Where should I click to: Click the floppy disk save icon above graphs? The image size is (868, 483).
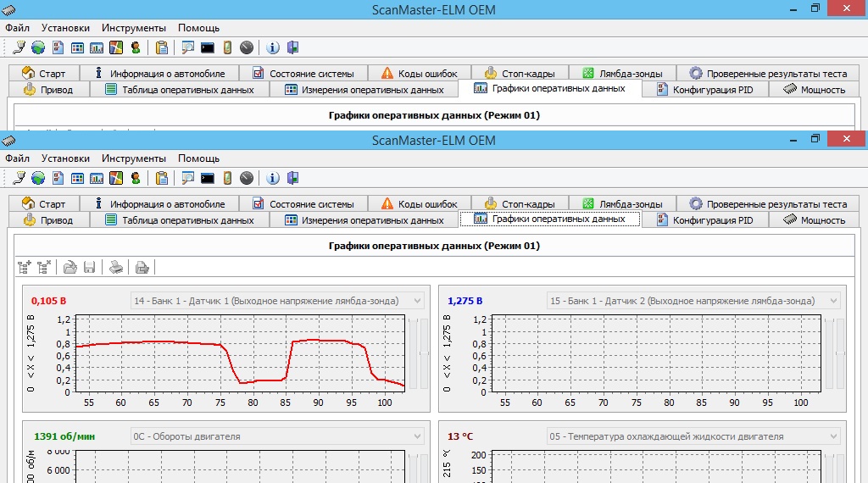(89, 267)
